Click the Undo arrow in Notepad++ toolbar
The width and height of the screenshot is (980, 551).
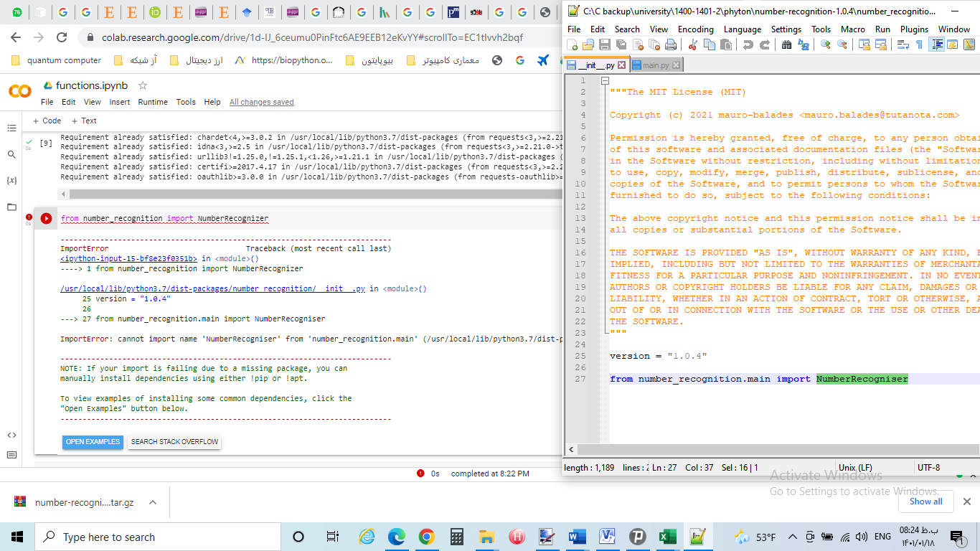click(x=748, y=44)
